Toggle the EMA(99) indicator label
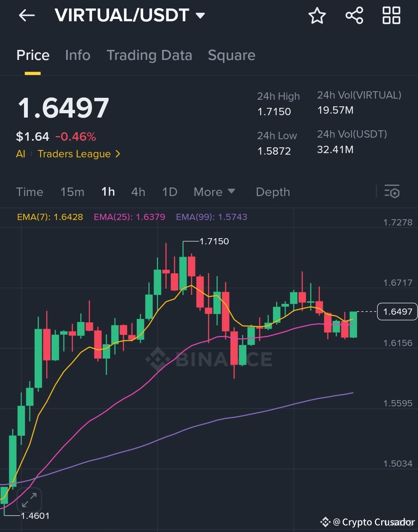This screenshot has height=532, width=418. 212,217
